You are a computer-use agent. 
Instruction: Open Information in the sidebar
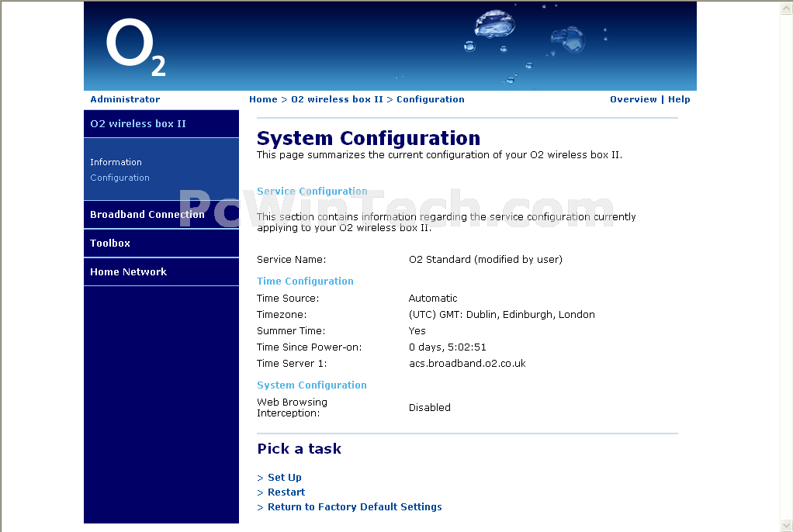[x=116, y=162]
